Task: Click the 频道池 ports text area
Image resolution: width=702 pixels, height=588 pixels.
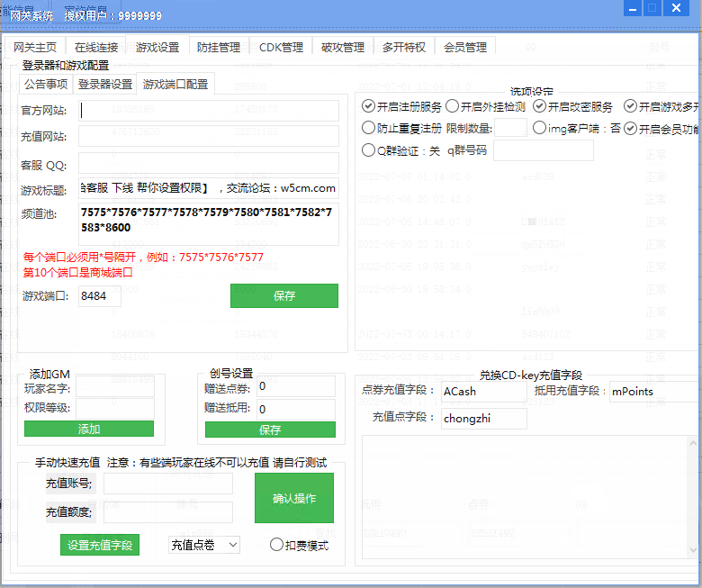Action: click(209, 224)
